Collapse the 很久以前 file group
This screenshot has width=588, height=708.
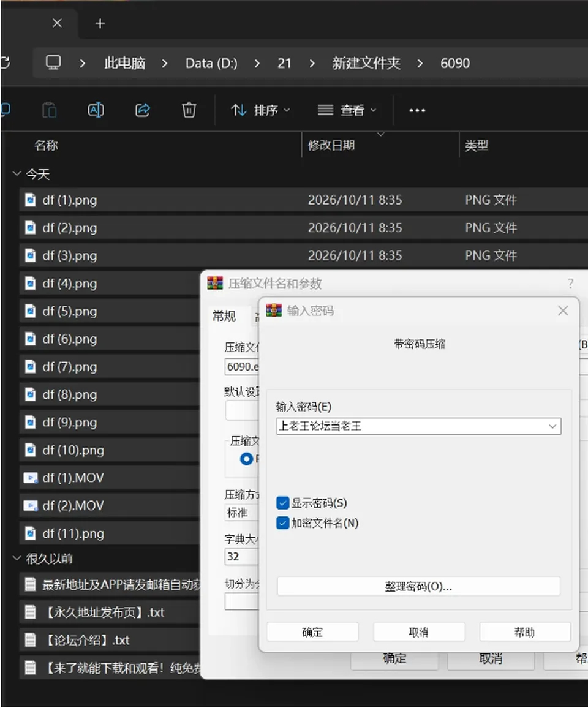click(x=17, y=559)
